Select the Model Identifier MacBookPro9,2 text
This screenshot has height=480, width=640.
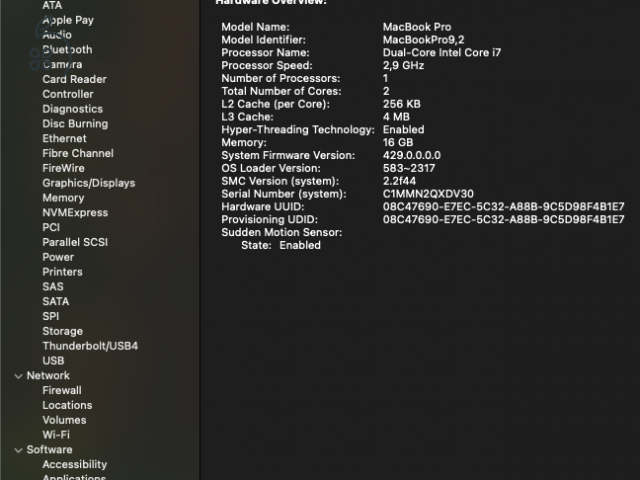[x=424, y=40]
